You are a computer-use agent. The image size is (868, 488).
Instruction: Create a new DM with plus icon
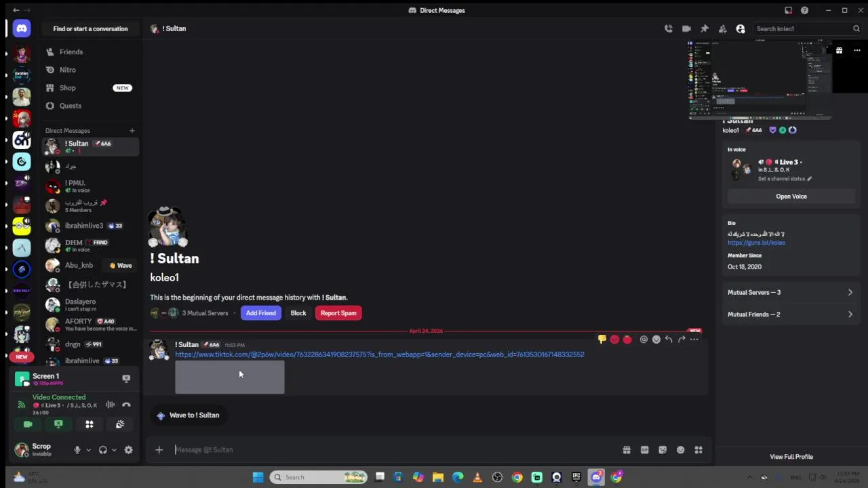(x=132, y=130)
